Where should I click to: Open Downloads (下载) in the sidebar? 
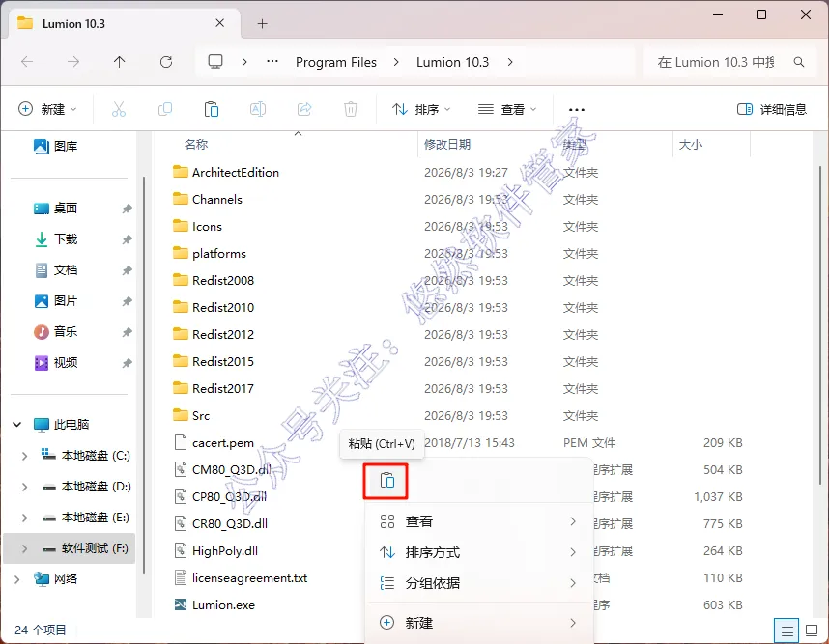click(x=55, y=238)
